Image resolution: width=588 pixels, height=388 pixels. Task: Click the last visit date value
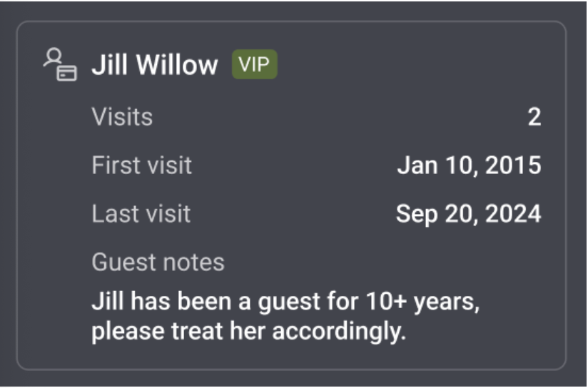[468, 214]
